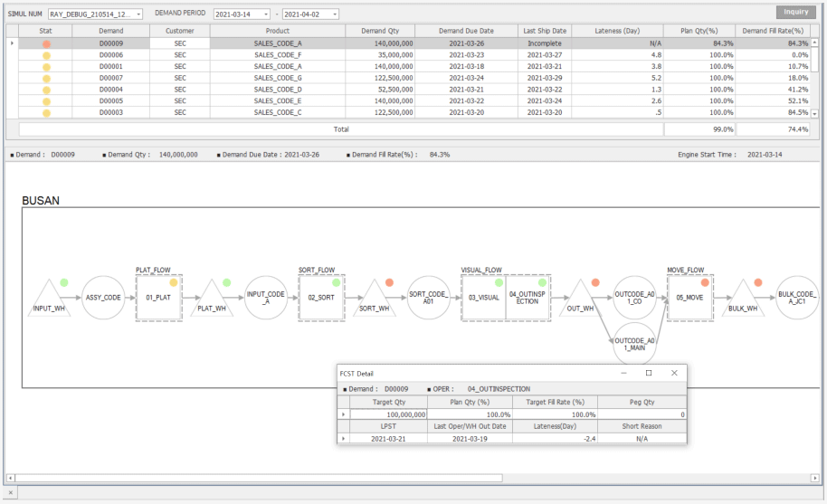Select the D00006 demand row

pyautogui.click(x=110, y=55)
